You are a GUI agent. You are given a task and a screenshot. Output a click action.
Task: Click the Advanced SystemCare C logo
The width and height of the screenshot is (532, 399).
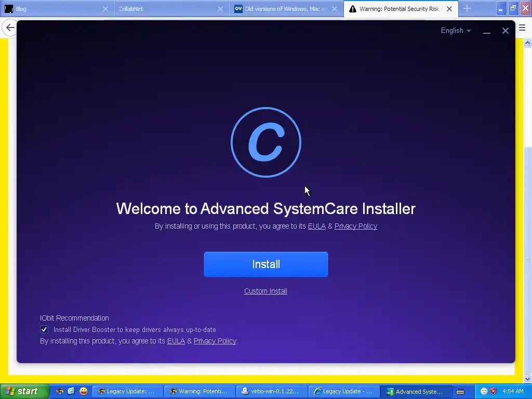pos(265,142)
